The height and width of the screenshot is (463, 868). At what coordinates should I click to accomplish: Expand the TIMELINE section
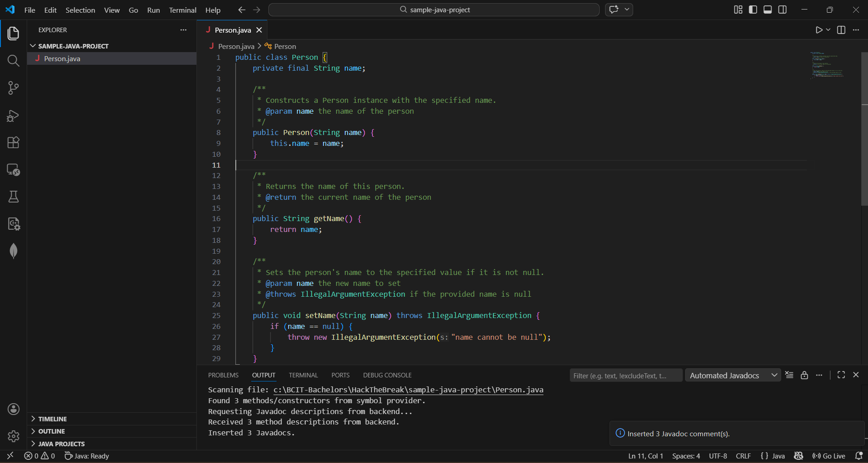coord(52,419)
